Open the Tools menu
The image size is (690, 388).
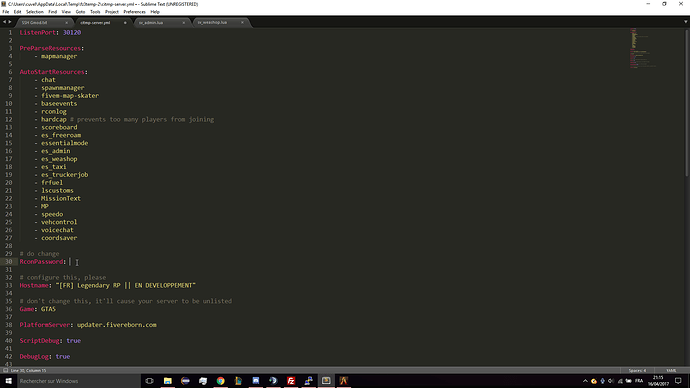click(95, 12)
